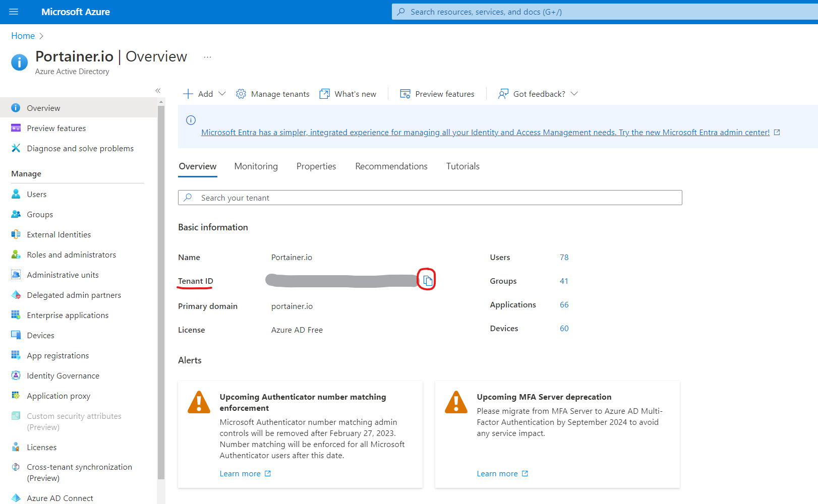The image size is (818, 504).
Task: Select App registrations in sidebar
Action: coord(57,356)
